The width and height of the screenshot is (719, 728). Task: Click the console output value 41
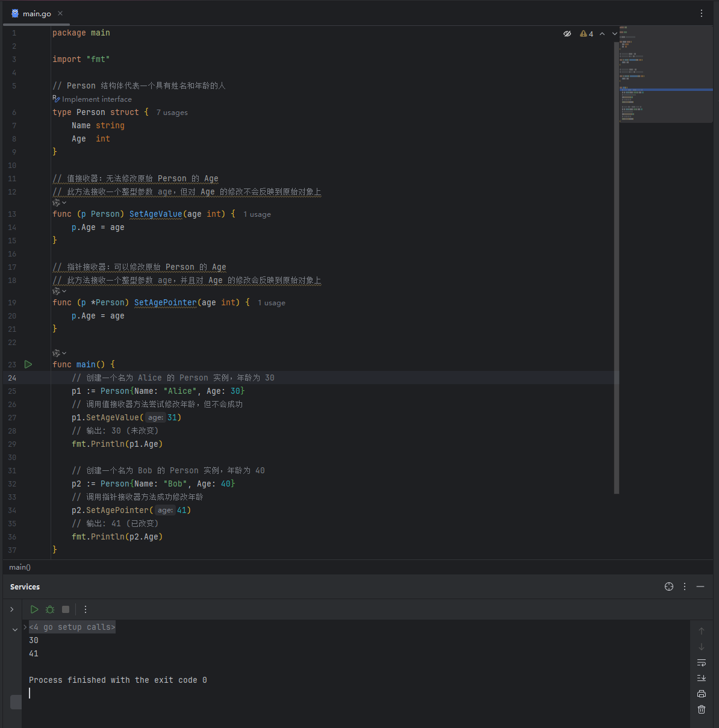point(34,654)
